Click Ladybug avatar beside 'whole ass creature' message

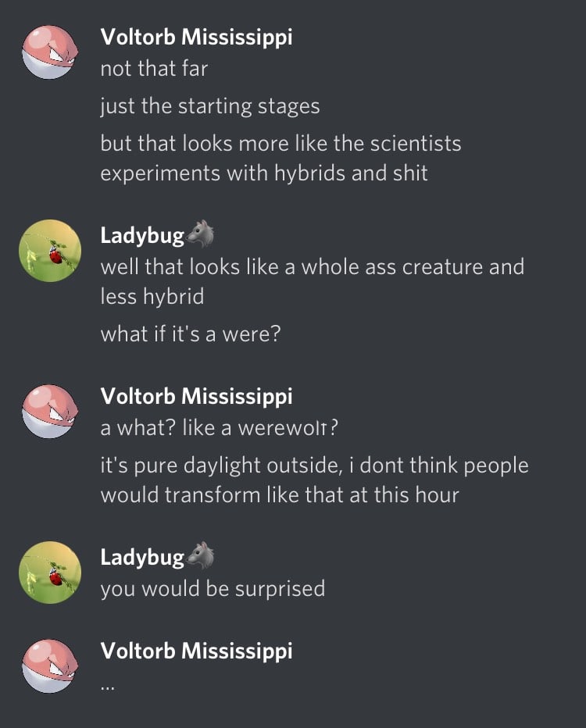[50, 251]
